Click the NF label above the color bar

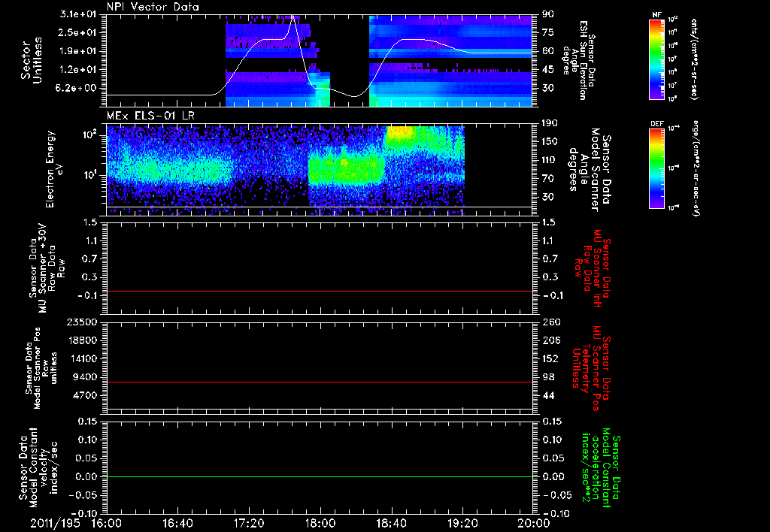[656, 15]
